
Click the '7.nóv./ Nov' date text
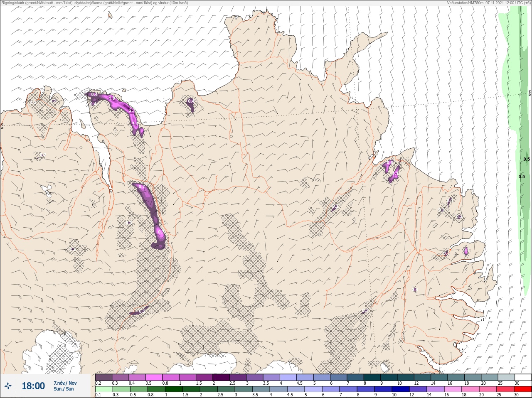(65, 383)
